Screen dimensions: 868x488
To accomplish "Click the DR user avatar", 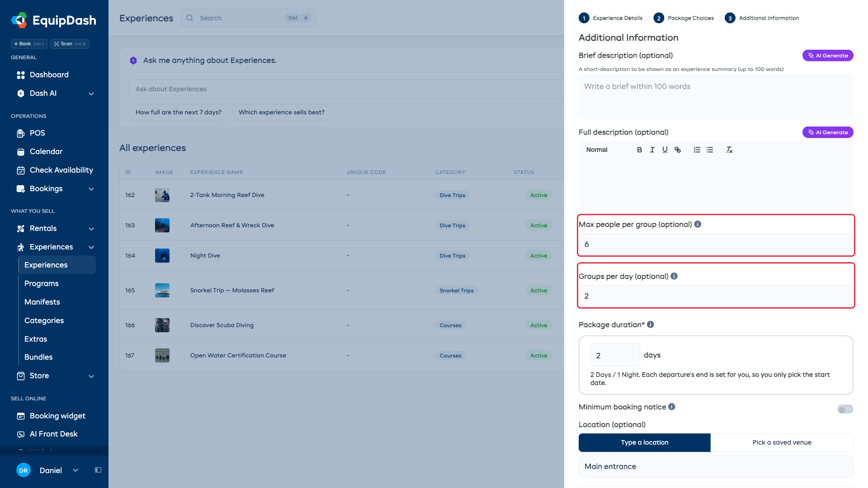I will tap(24, 470).
